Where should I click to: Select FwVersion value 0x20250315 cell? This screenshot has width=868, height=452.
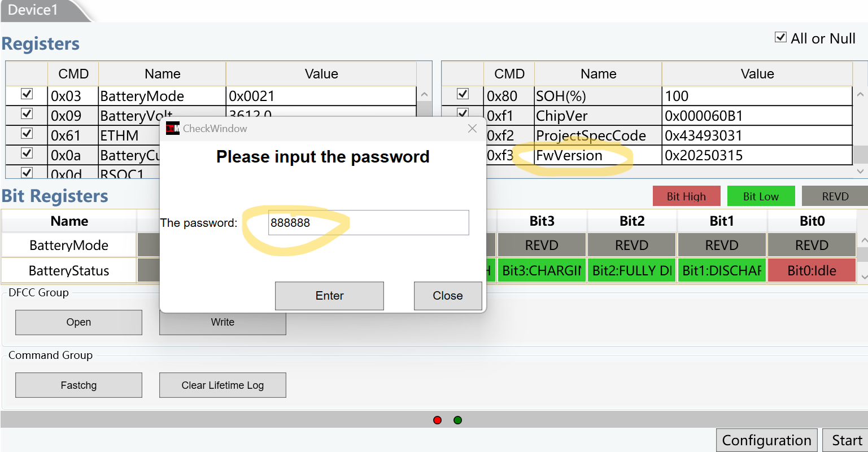click(757, 155)
